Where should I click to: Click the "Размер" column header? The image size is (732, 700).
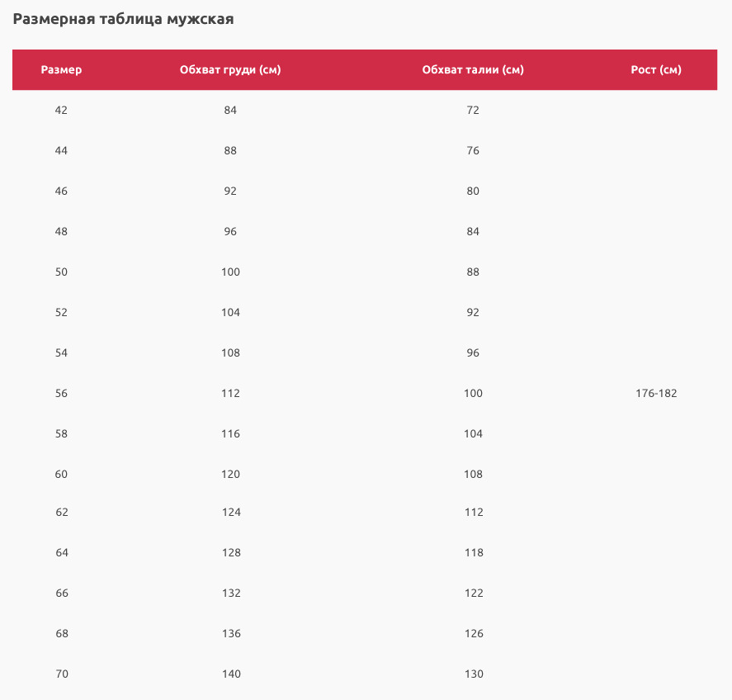coord(61,70)
